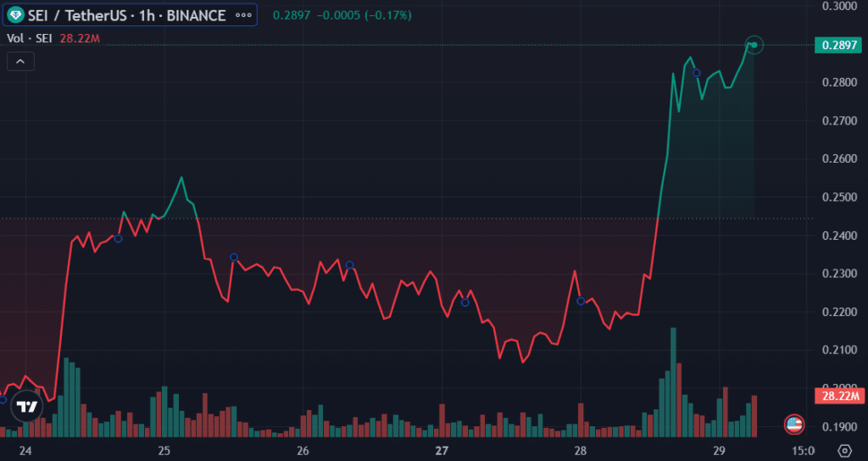This screenshot has height=461, width=868.
Task: Click date label 26 on time axis
Action: tap(303, 451)
